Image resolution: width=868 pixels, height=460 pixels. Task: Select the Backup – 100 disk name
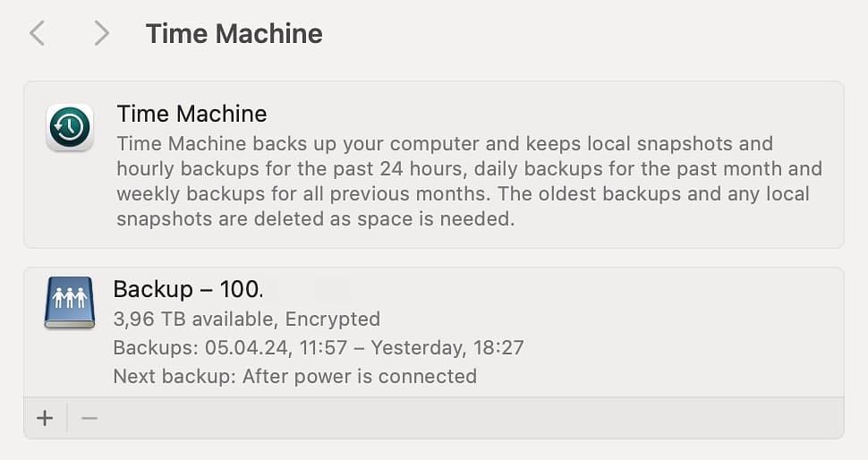[188, 289]
